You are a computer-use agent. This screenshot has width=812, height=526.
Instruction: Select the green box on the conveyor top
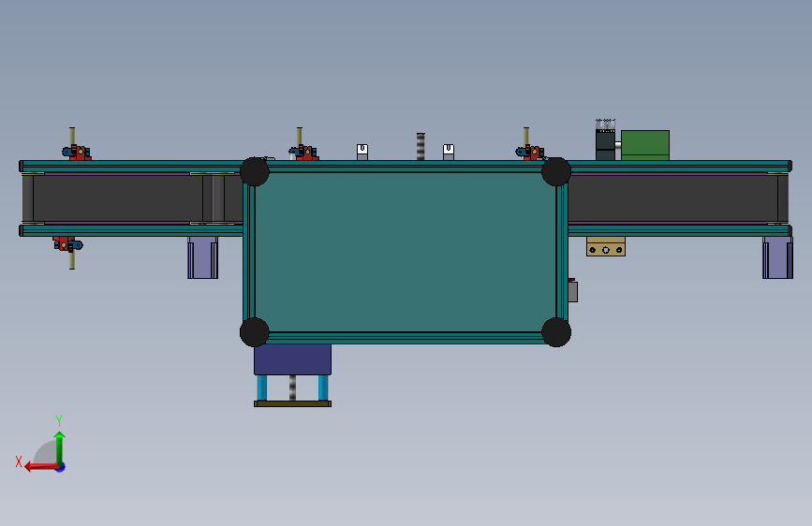[645, 145]
